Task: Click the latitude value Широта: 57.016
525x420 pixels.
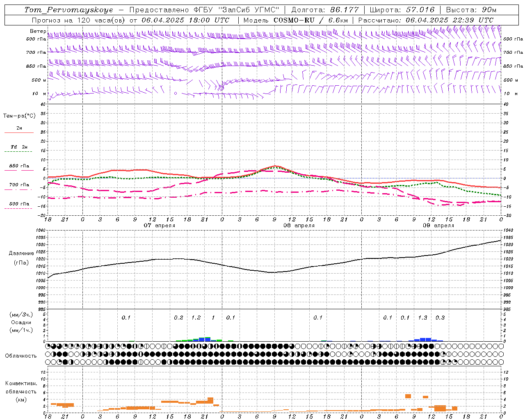Action: point(402,10)
